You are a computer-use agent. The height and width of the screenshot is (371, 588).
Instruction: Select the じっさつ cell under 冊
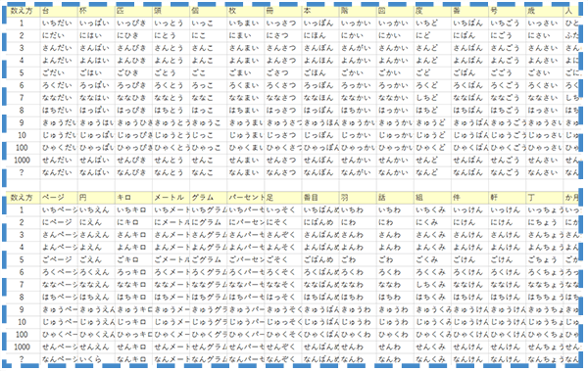coord(283,135)
